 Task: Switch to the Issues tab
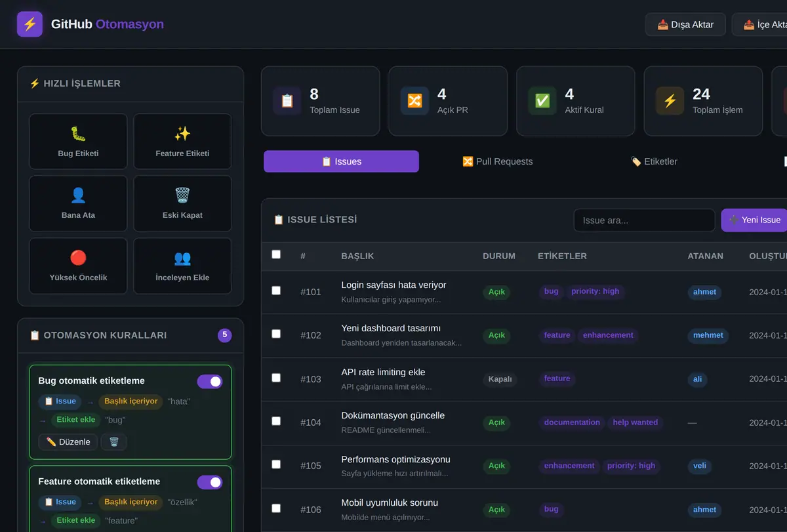[x=341, y=161]
